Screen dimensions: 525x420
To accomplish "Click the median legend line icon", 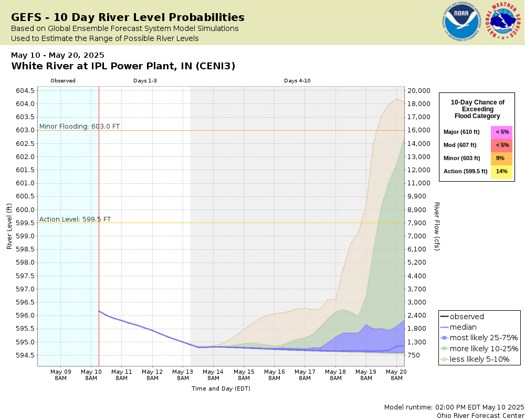I will [x=444, y=327].
